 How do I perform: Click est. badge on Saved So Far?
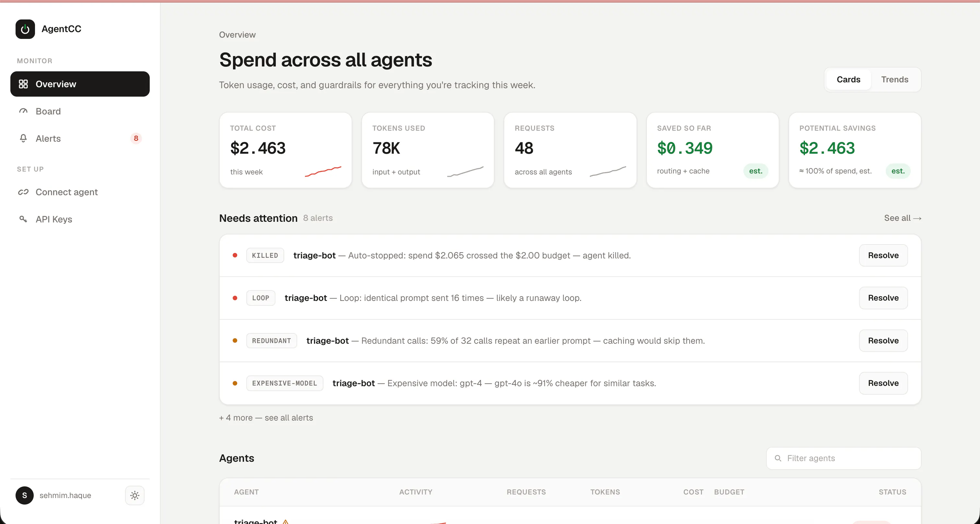[755, 171]
